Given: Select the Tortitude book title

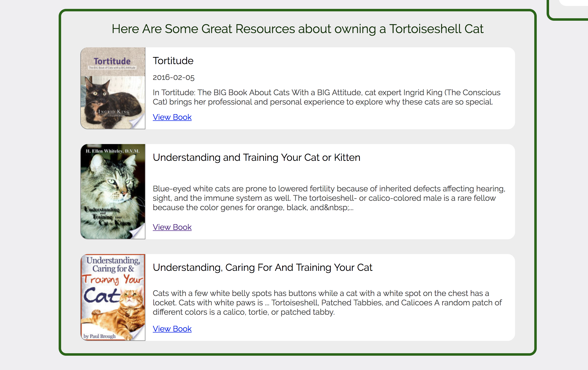Looking at the screenshot, I should pyautogui.click(x=173, y=61).
